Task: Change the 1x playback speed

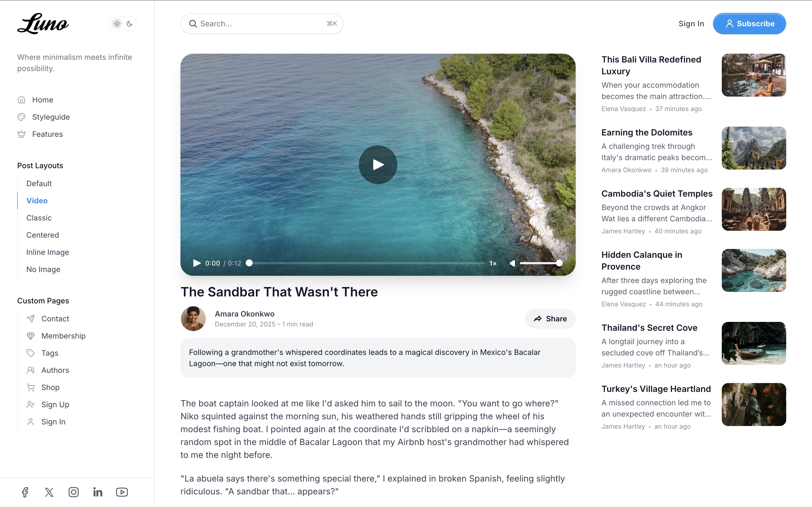Action: click(492, 263)
